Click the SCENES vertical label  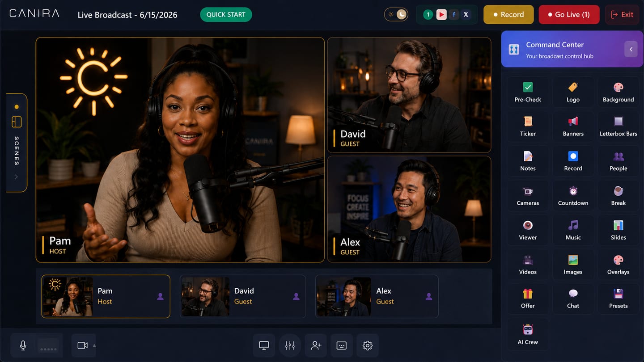17,151
